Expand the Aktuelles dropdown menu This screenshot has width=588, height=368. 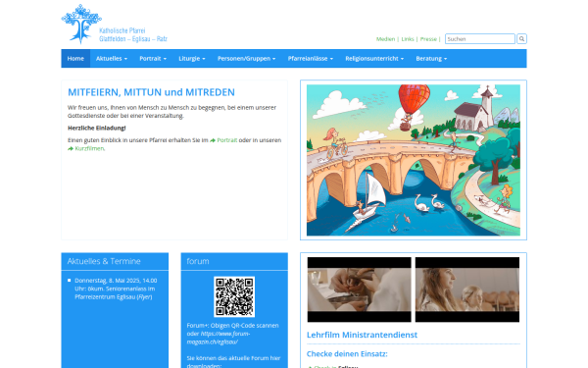coord(112,59)
